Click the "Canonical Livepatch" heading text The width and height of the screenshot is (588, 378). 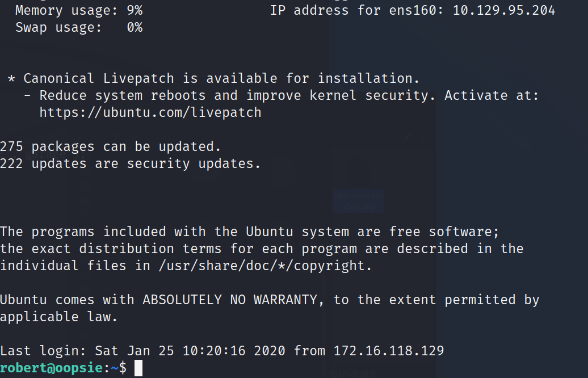pyautogui.click(x=99, y=78)
